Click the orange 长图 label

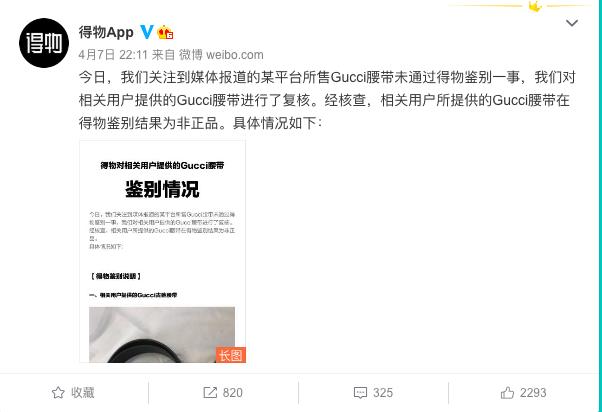[231, 355]
